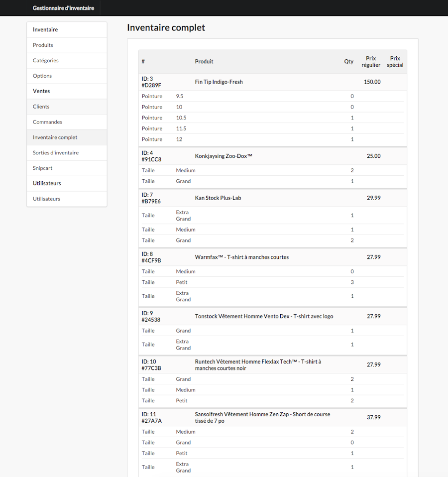Click the ID: 10 #77C3B cell
This screenshot has height=477, width=448.
pos(151,365)
